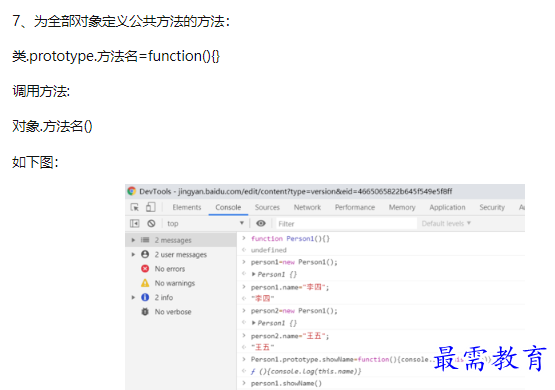Click the 调用方法: text
This screenshot has height=390, width=555.
pos(41,91)
